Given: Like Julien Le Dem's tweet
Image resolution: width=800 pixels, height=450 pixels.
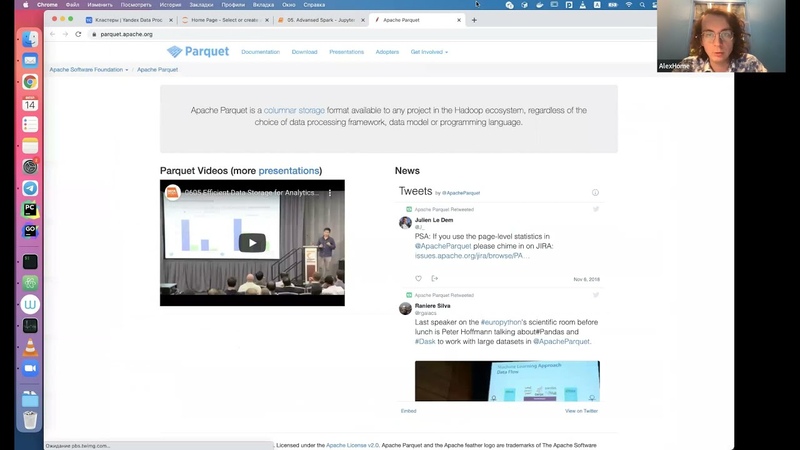Looking at the screenshot, I should [418, 279].
